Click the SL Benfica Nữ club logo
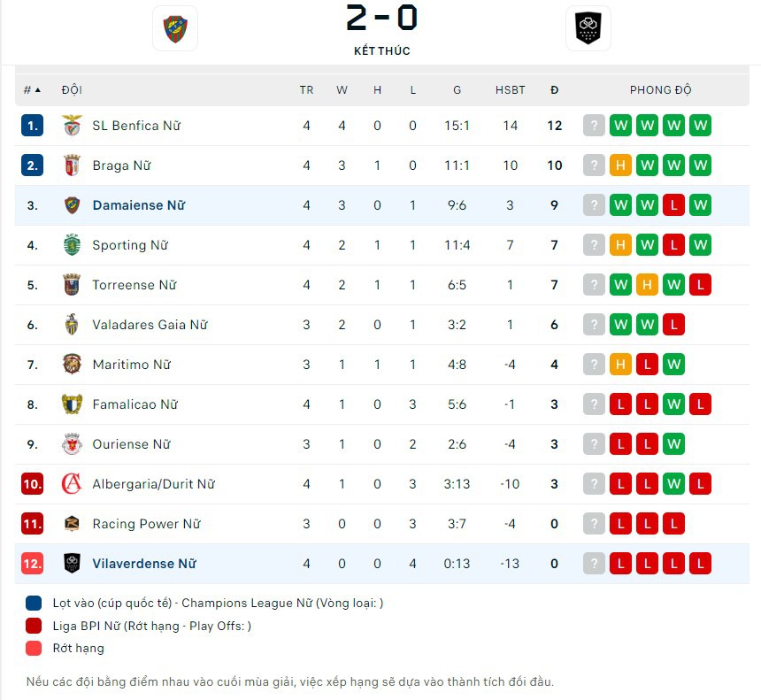The image size is (761, 700). 72,126
